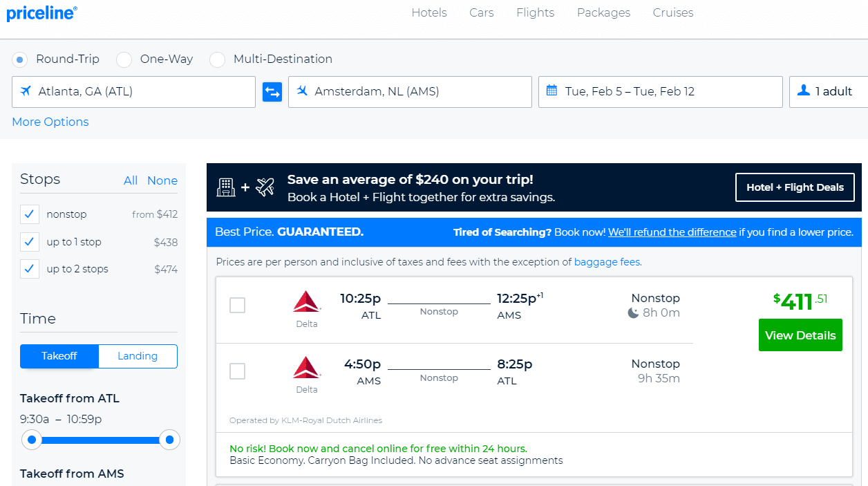Click the calendar icon beside the travel dates
868x486 pixels.
click(551, 91)
